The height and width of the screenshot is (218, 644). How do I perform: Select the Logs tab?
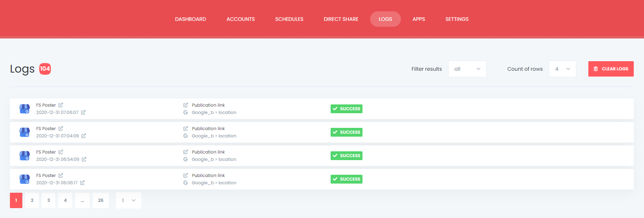click(x=385, y=19)
